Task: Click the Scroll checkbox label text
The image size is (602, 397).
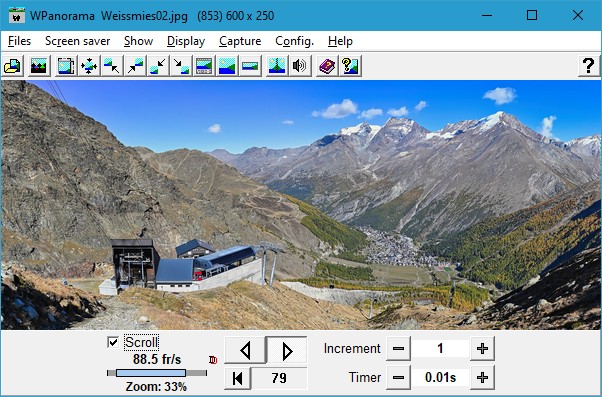Action: tap(141, 342)
